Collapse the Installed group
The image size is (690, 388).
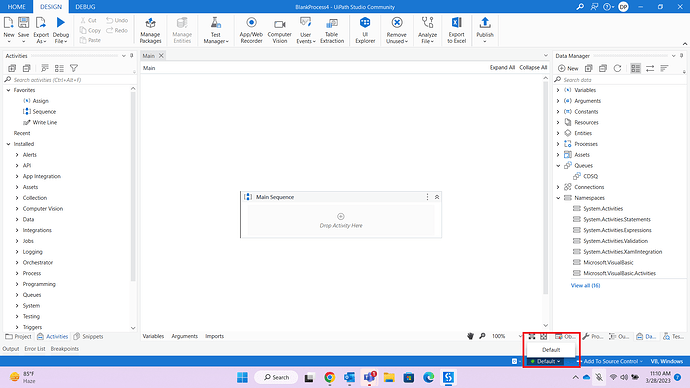click(x=8, y=144)
